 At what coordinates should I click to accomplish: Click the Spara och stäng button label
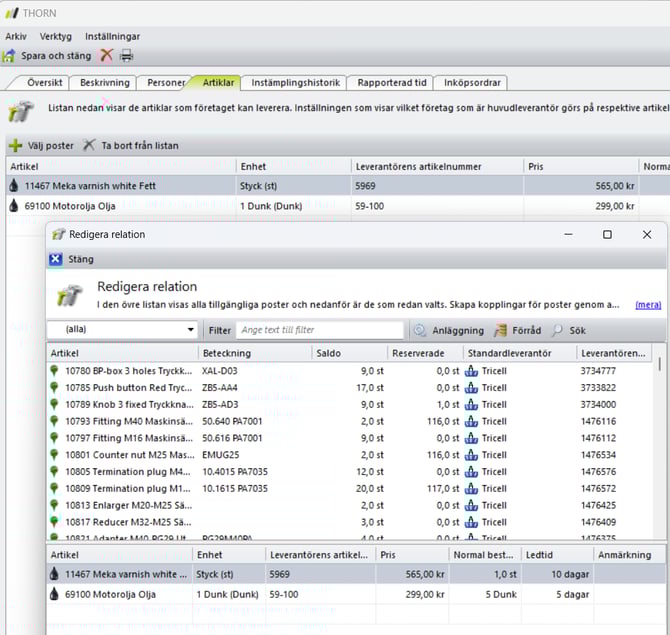pyautogui.click(x=56, y=56)
